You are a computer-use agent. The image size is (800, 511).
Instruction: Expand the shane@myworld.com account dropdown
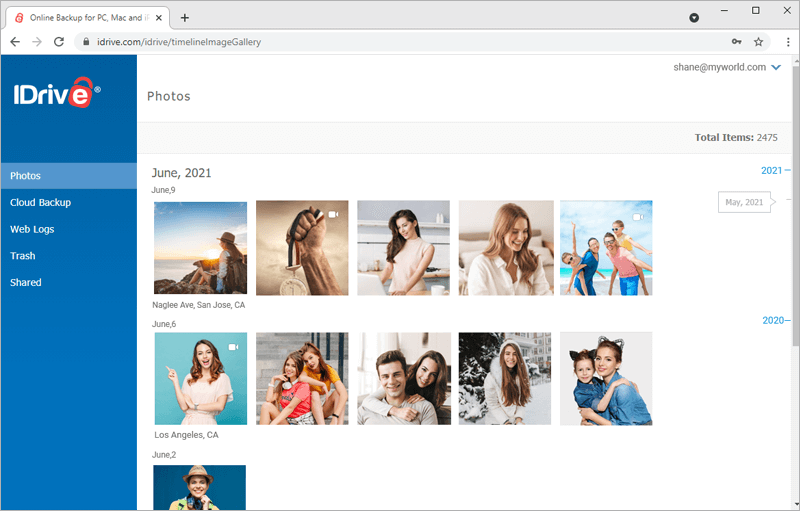(776, 67)
